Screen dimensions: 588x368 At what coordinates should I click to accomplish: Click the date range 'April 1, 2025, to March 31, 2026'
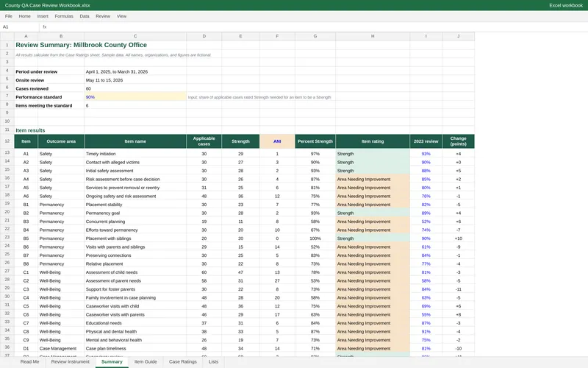pos(117,71)
